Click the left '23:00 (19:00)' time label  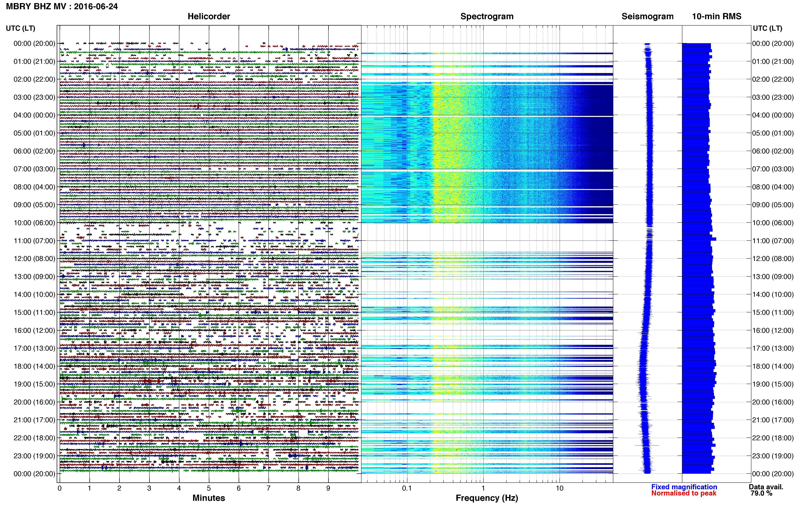click(x=34, y=456)
